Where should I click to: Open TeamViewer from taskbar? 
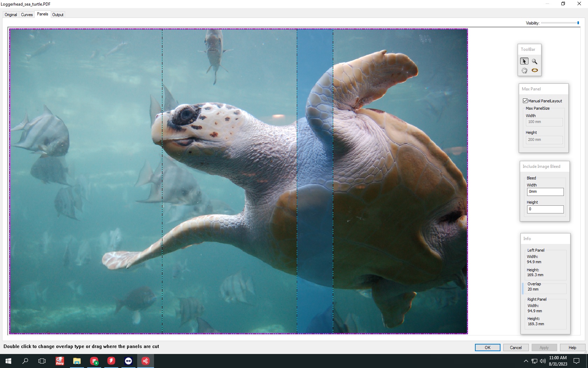(x=128, y=361)
